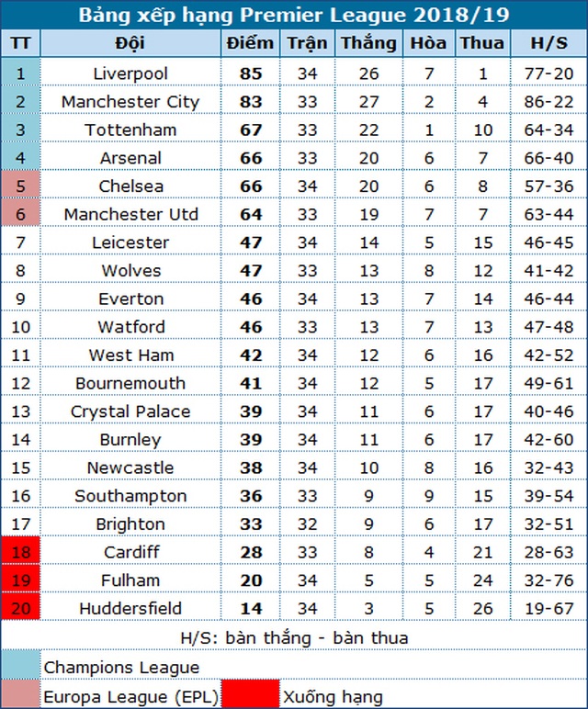Click the 'Thua' column header
The width and height of the screenshot is (588, 709).
pos(482,43)
